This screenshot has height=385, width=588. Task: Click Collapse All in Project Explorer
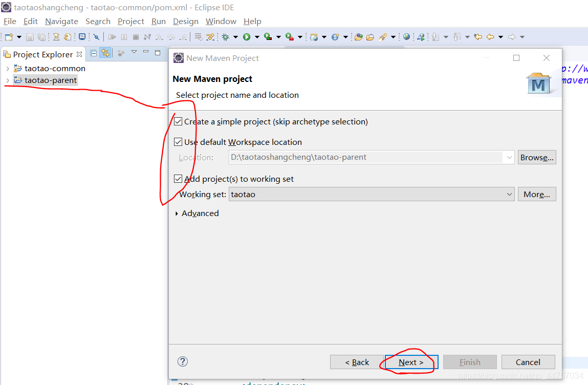93,53
